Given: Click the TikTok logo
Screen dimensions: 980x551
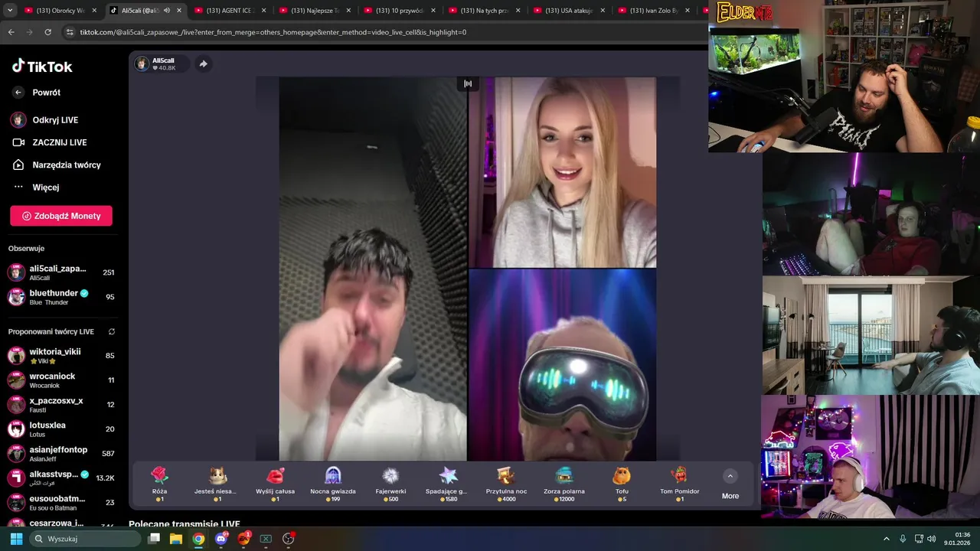Looking at the screenshot, I should click(42, 66).
